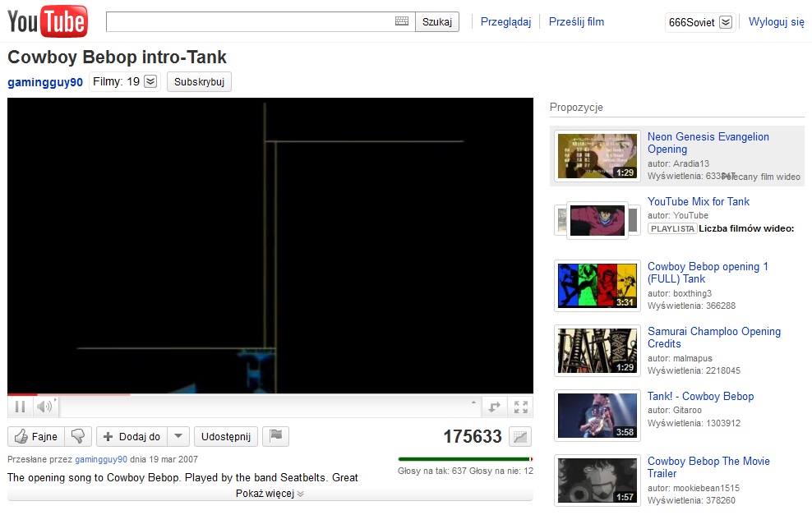Open the on-screen keyboard in search
The width and height of the screenshot is (812, 515).
coord(402,21)
